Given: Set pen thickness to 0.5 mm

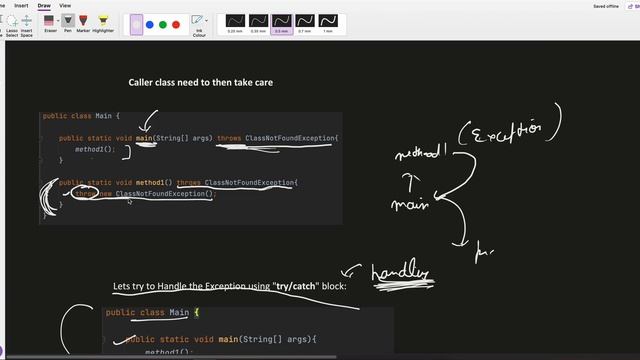Looking at the screenshot, I should (282, 24).
